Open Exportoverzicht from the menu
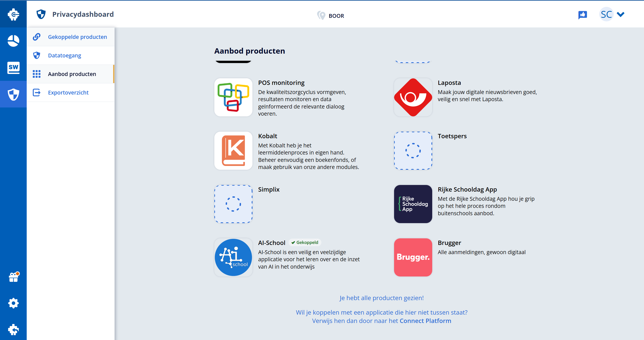Screen dimensions: 644x340 pyautogui.click(x=68, y=92)
